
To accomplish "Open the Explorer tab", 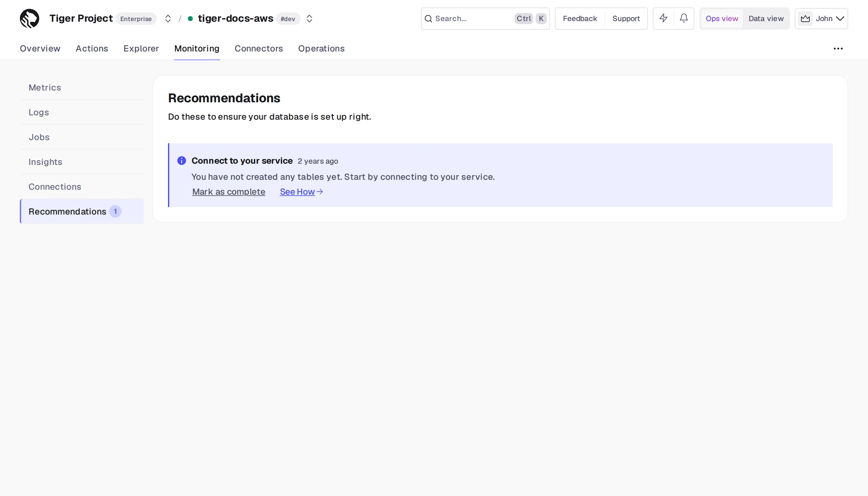I will click(x=141, y=49).
